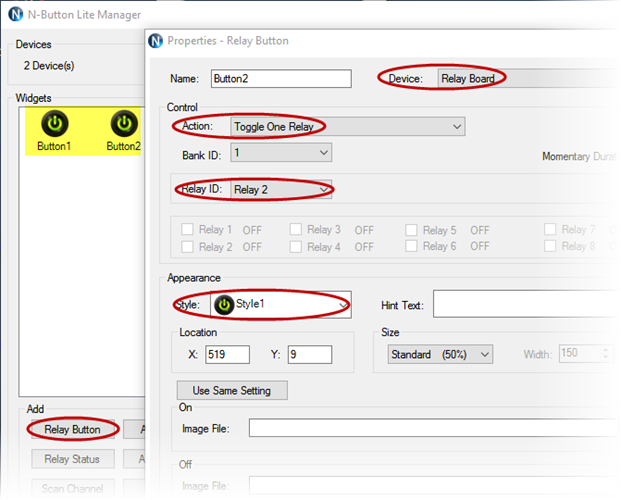Click the Properties window logo icon

point(155,40)
